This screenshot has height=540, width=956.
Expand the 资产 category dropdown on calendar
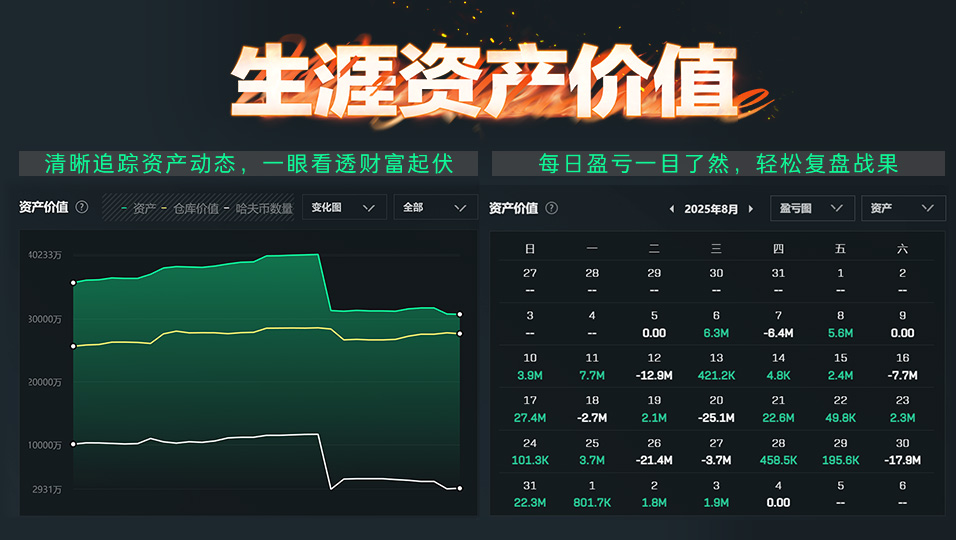point(903,208)
